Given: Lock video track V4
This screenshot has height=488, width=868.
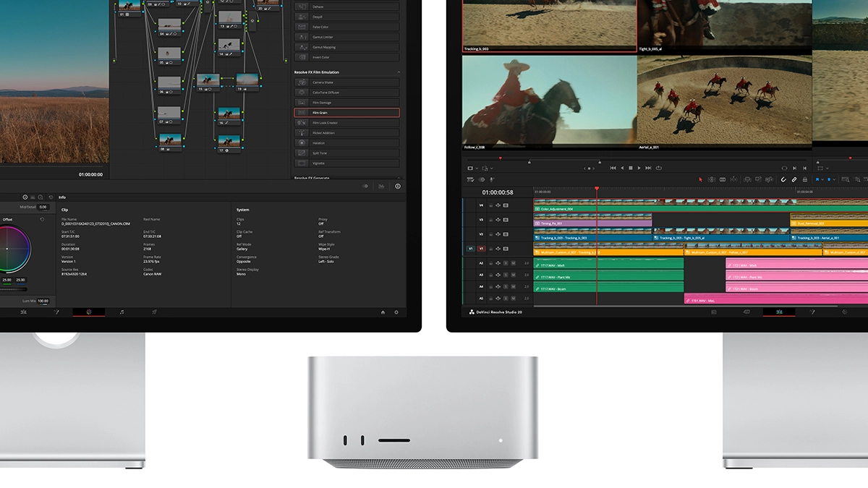Looking at the screenshot, I should pyautogui.click(x=491, y=205).
